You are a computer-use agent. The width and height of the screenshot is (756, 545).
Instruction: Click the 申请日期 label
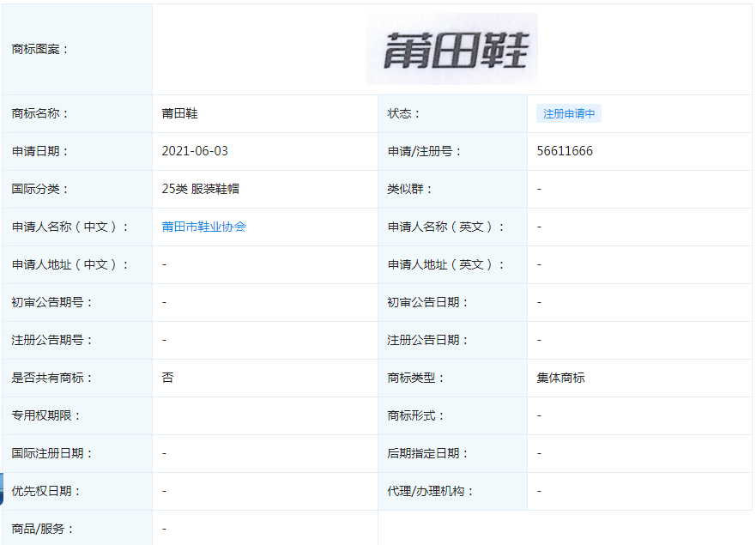point(40,151)
